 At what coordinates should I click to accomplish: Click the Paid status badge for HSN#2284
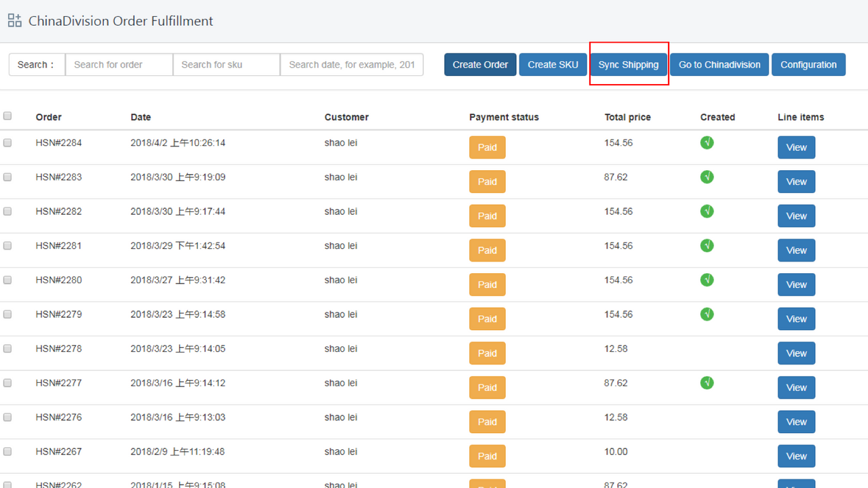pos(487,147)
